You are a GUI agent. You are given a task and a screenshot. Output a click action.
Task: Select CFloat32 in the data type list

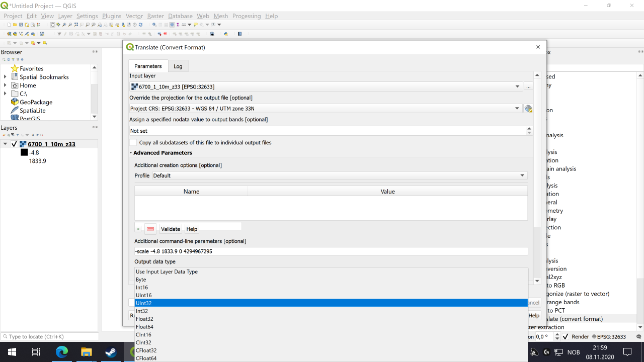[331, 350]
